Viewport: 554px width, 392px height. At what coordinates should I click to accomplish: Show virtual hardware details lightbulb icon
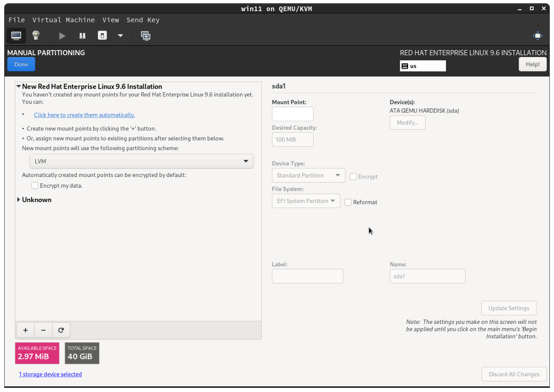click(36, 36)
